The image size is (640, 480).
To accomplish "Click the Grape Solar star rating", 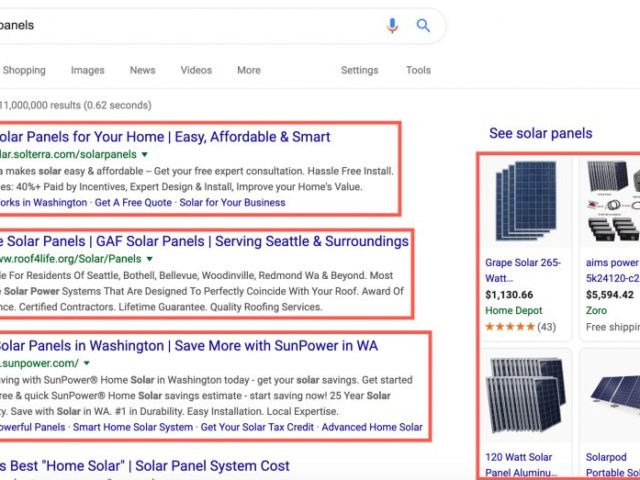I will [x=509, y=327].
